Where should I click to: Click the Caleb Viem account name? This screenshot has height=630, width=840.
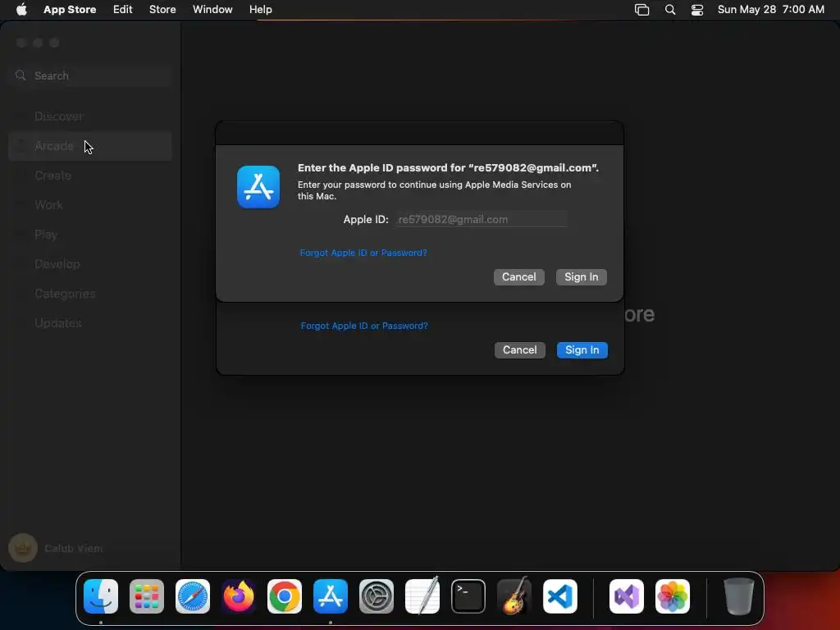(x=73, y=548)
